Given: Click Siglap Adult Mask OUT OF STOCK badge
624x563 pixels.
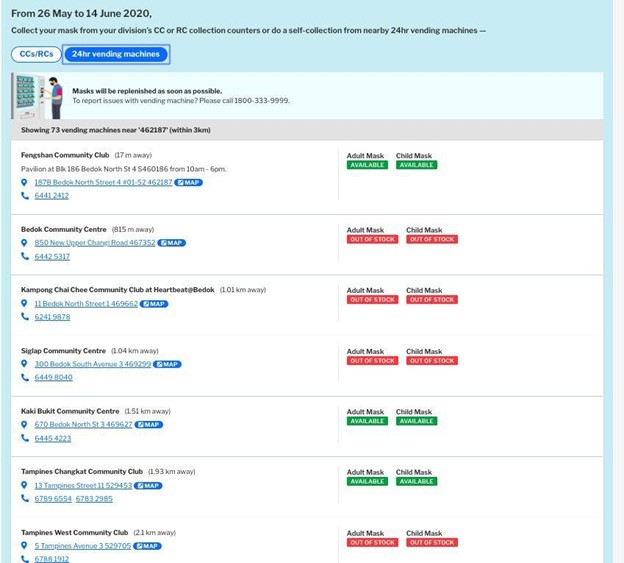Looking at the screenshot, I should 372,361.
